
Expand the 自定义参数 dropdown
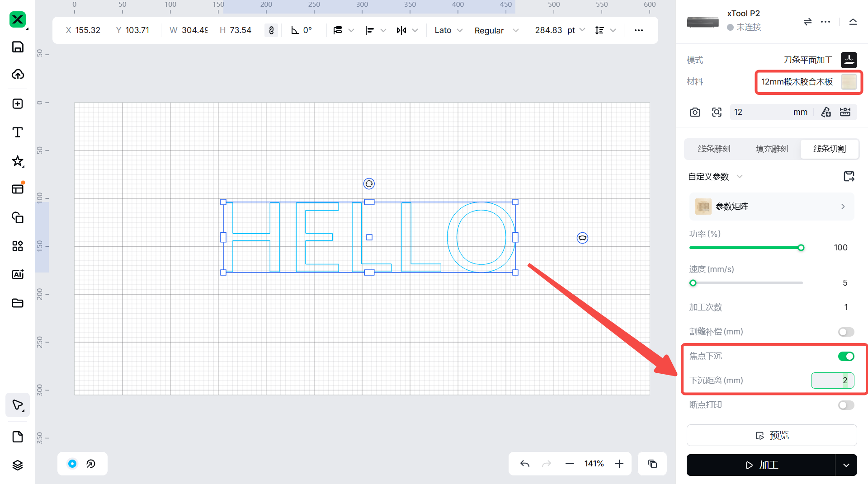(715, 176)
